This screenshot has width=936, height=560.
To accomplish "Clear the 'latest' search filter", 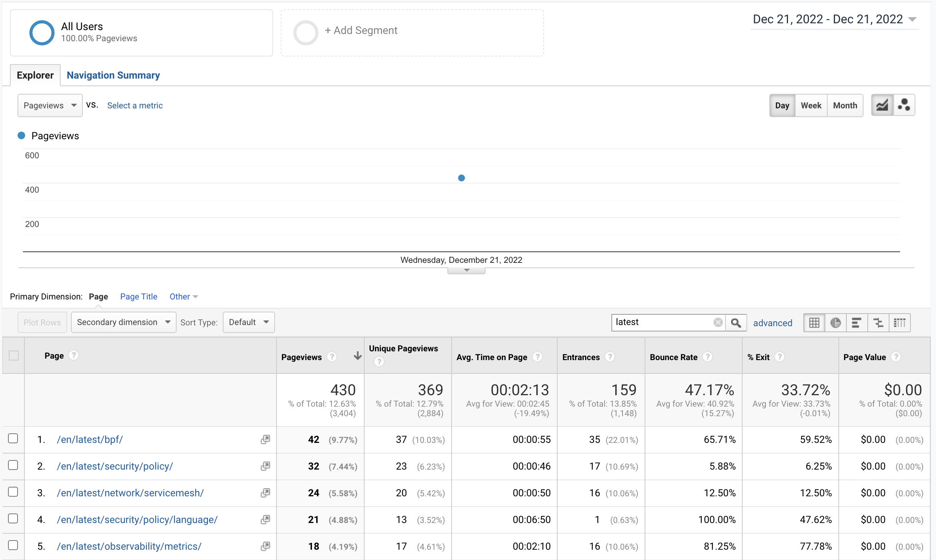I will pyautogui.click(x=719, y=322).
